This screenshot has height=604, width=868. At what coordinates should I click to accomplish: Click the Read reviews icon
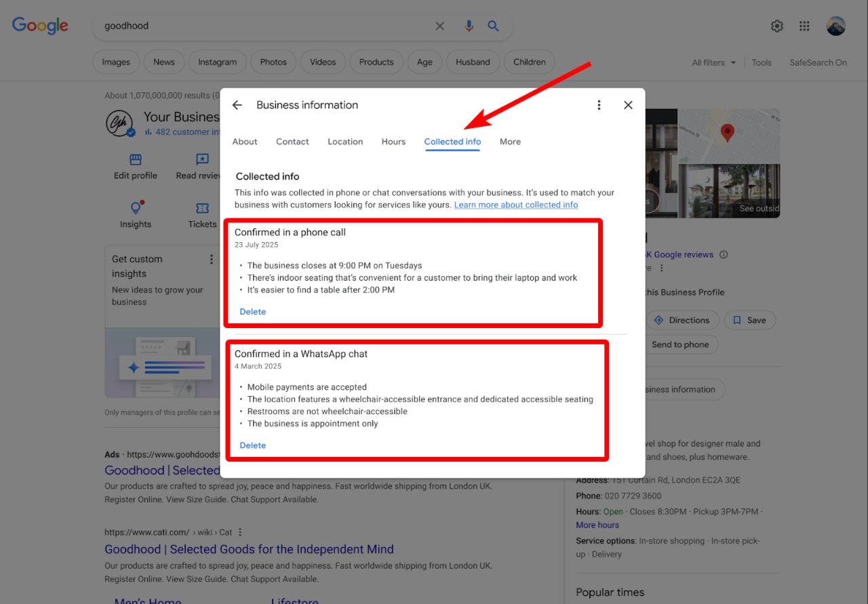pyautogui.click(x=202, y=159)
